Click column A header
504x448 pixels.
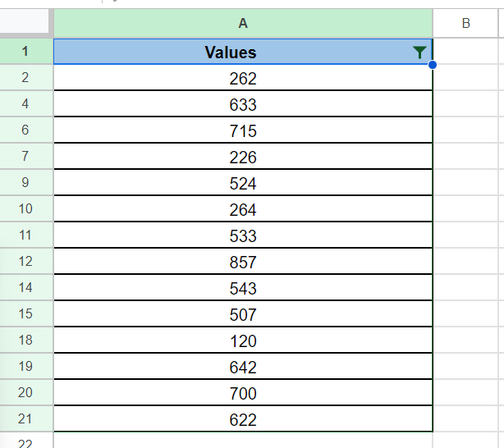point(243,23)
